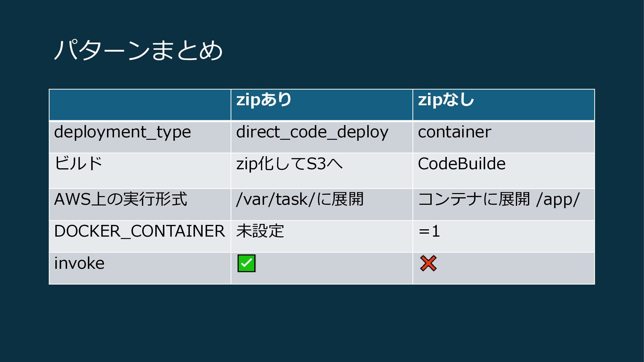Image resolution: width=644 pixels, height=362 pixels.
Task: Select the ビルド row label
Action: (x=78, y=164)
